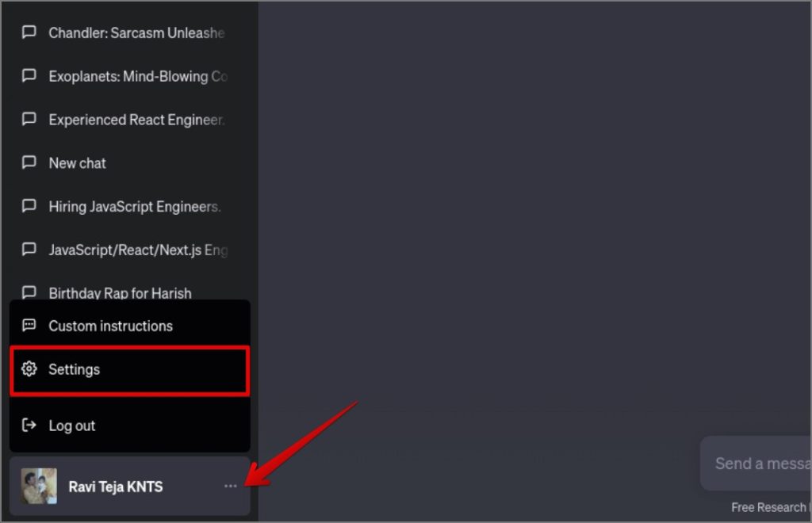Select Log out from the account menu

coord(129,426)
